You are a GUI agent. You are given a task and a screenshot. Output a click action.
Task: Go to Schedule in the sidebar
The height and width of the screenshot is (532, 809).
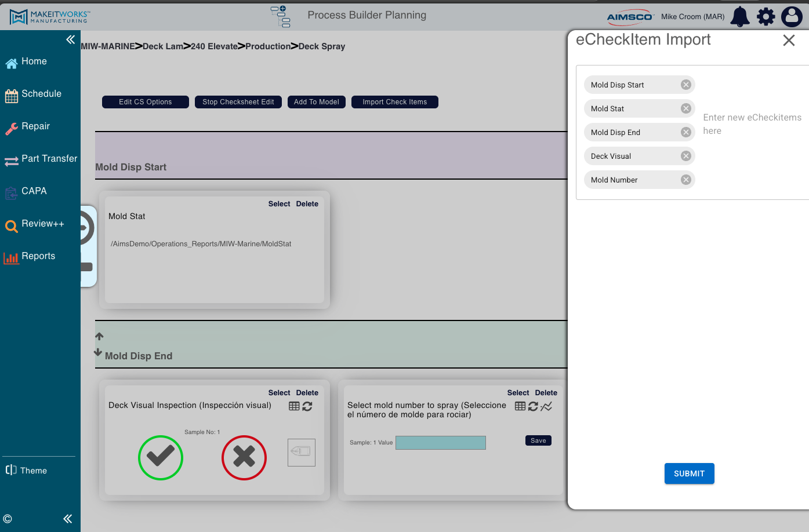click(40, 94)
